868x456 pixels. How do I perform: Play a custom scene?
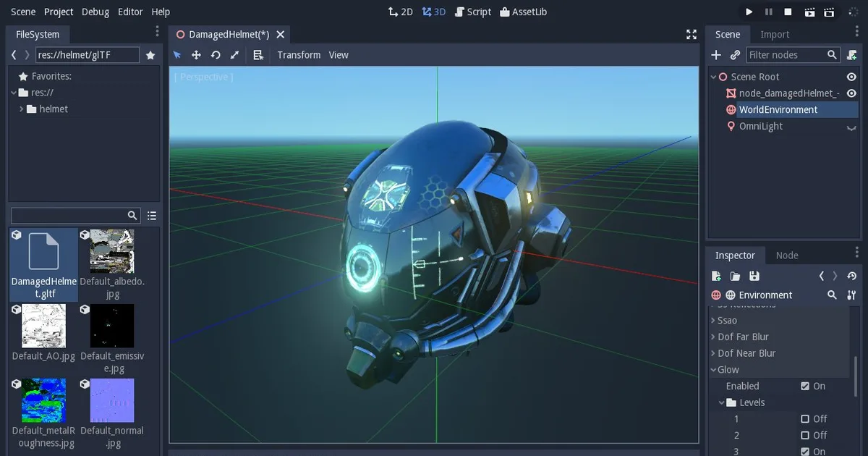(830, 12)
